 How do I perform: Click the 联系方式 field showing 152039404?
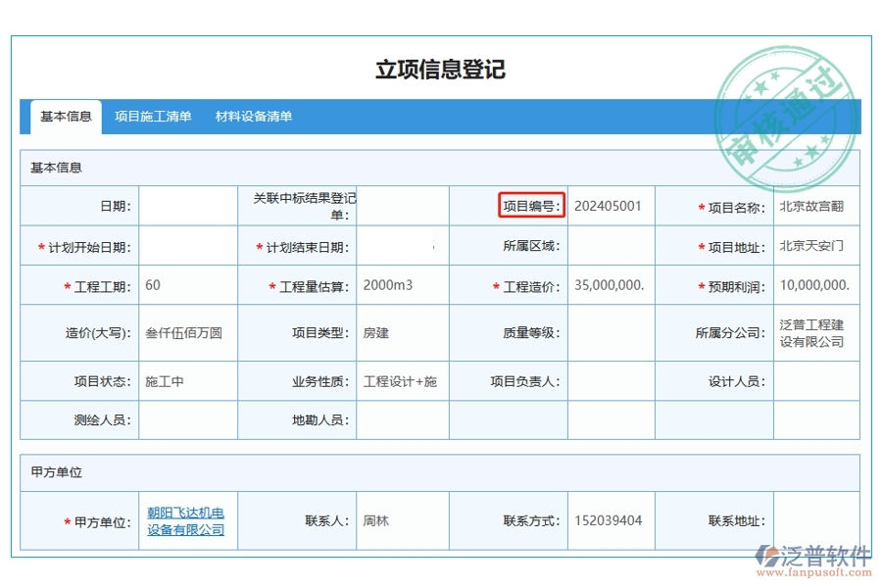point(610,519)
